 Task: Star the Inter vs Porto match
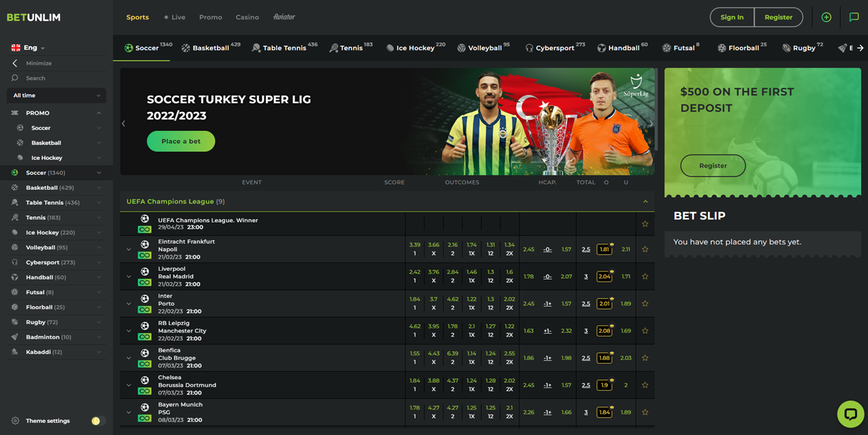pyautogui.click(x=645, y=304)
